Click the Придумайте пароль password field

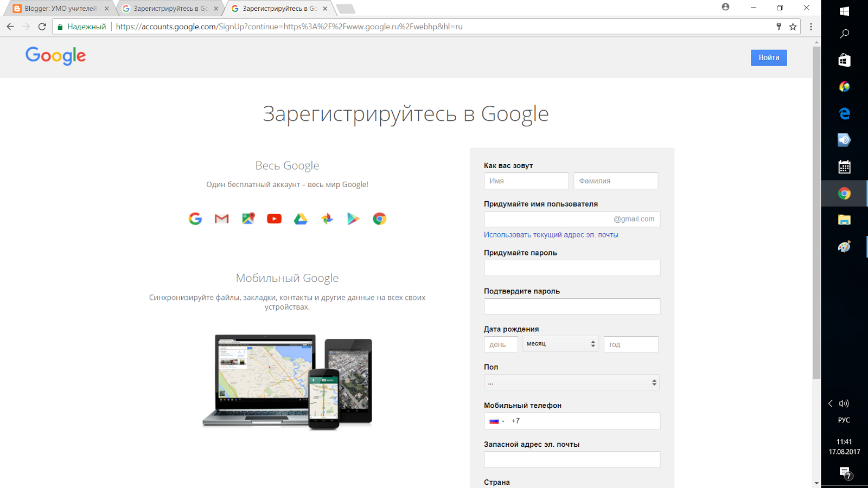(572, 268)
